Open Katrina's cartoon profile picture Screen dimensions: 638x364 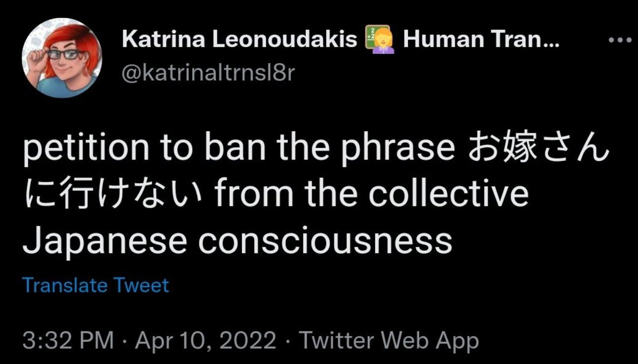[62, 58]
